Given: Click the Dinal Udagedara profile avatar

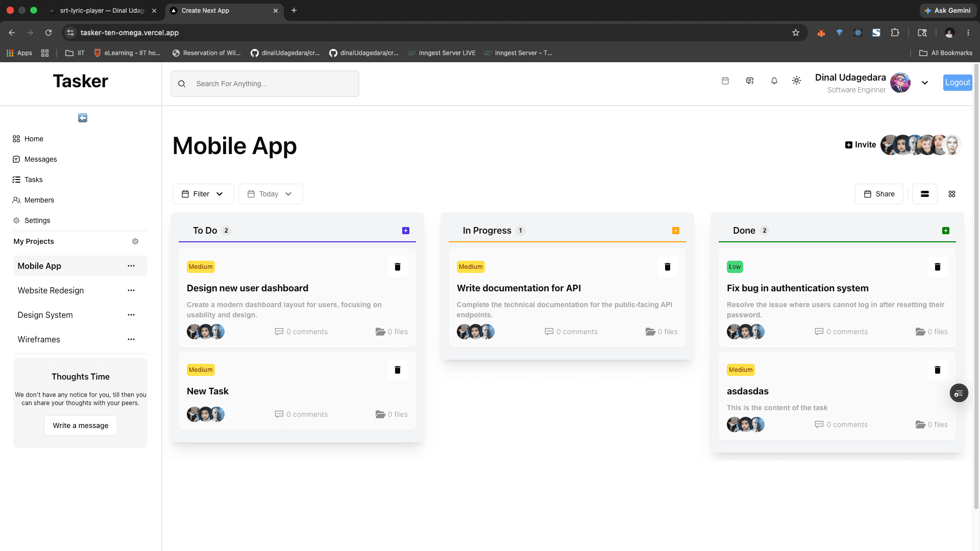Looking at the screenshot, I should (900, 83).
